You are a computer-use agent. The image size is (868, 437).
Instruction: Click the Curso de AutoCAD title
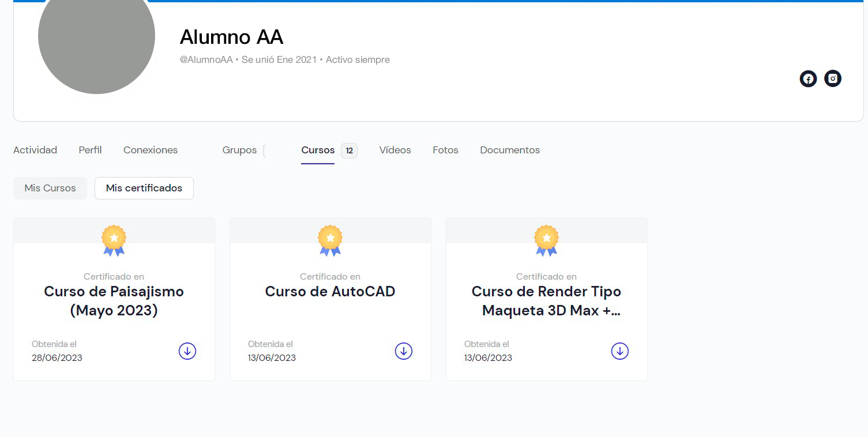click(x=330, y=292)
